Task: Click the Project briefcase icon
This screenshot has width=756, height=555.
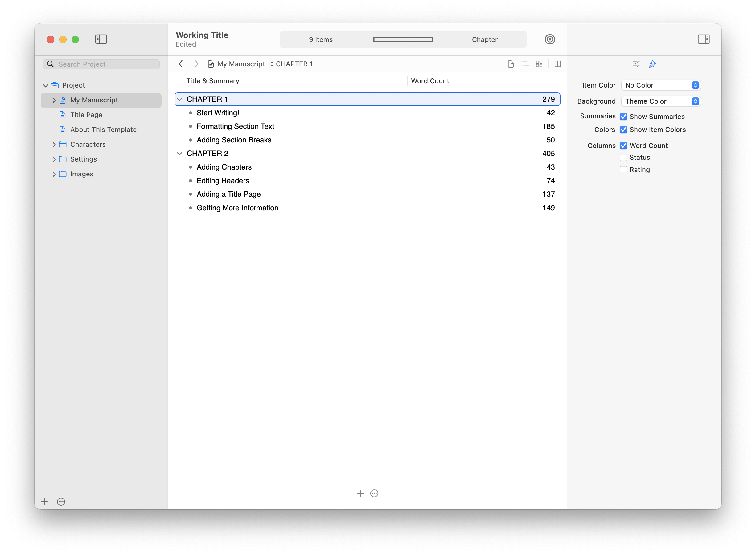Action: click(55, 85)
